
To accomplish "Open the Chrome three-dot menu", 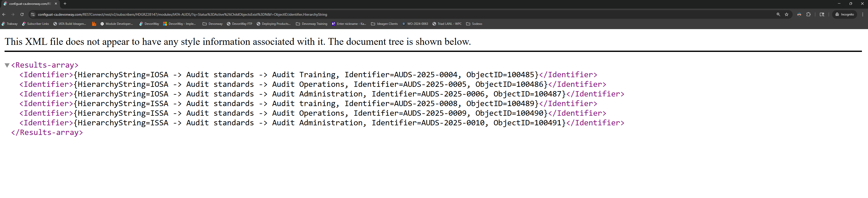I will pos(863,14).
